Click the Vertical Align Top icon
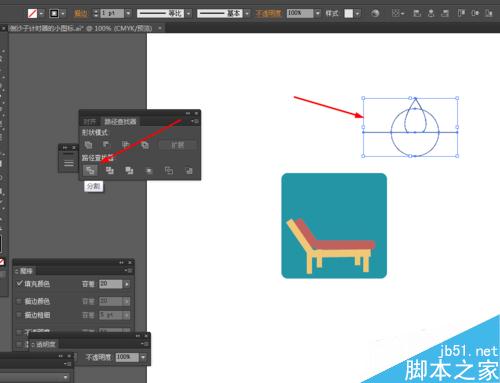 pyautogui.click(x=461, y=13)
